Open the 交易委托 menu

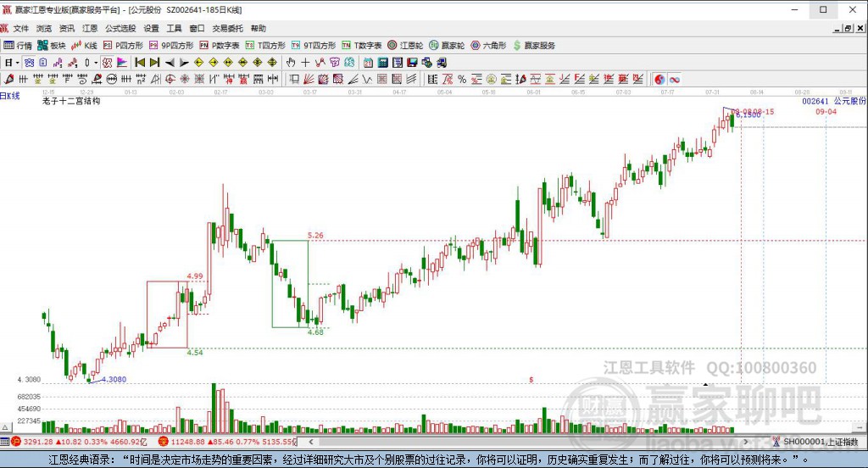point(227,28)
